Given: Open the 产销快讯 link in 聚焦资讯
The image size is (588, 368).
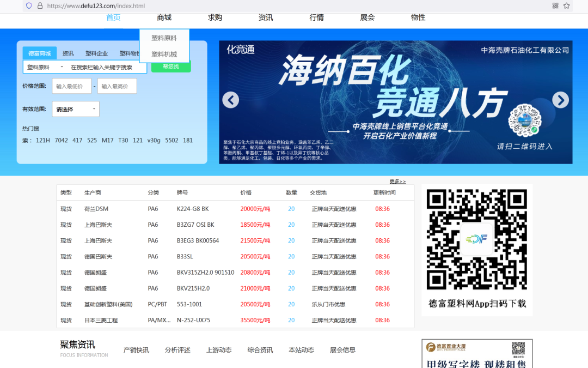Looking at the screenshot, I should [x=136, y=349].
